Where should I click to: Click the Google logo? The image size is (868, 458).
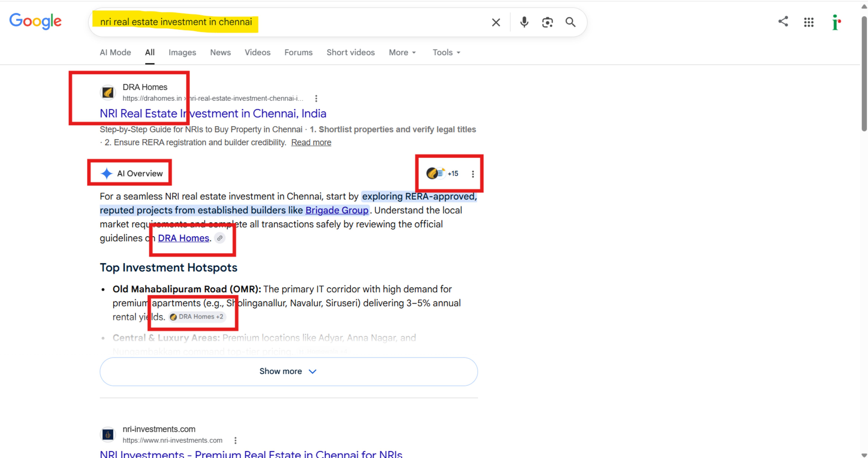35,22
